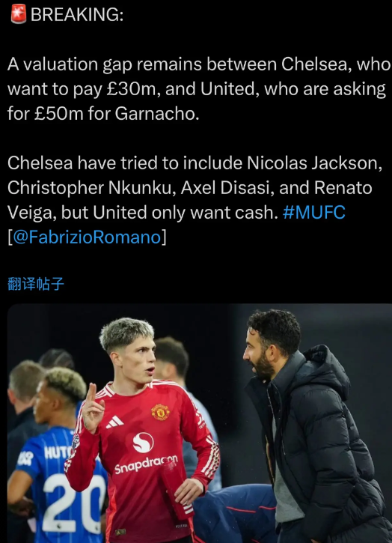Click the Snapdragon text on the shirt
392x543 pixels.
click(x=146, y=465)
